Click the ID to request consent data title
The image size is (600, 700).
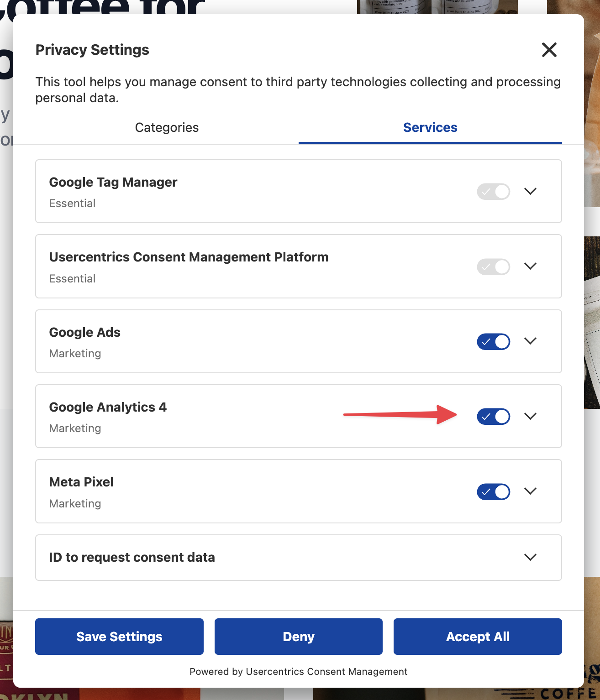(132, 558)
